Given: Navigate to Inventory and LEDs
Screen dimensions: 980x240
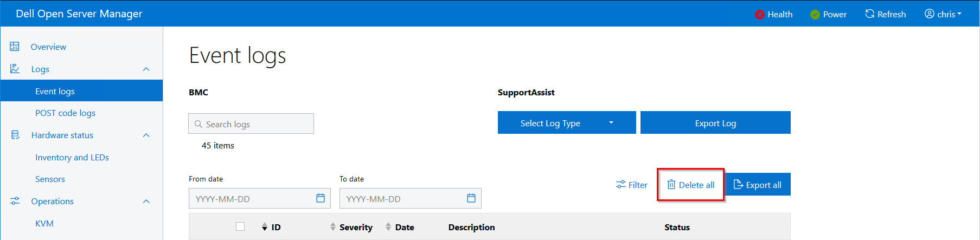Looking at the screenshot, I should [x=72, y=157].
